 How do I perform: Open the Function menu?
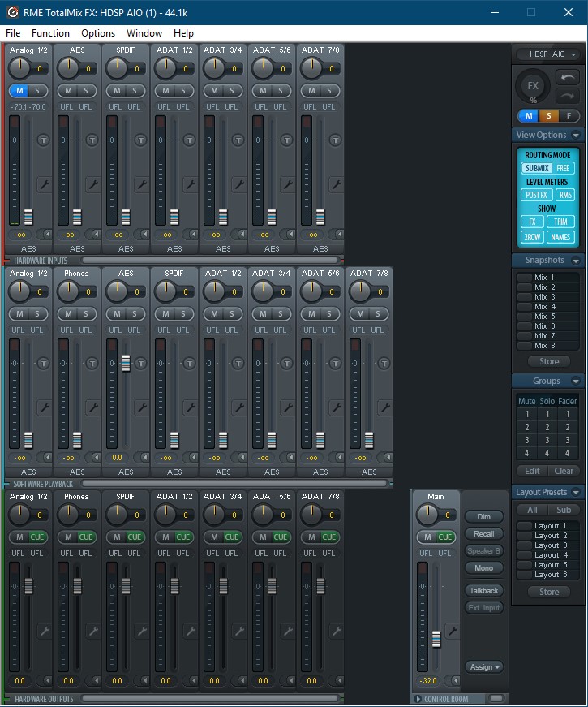(50, 33)
